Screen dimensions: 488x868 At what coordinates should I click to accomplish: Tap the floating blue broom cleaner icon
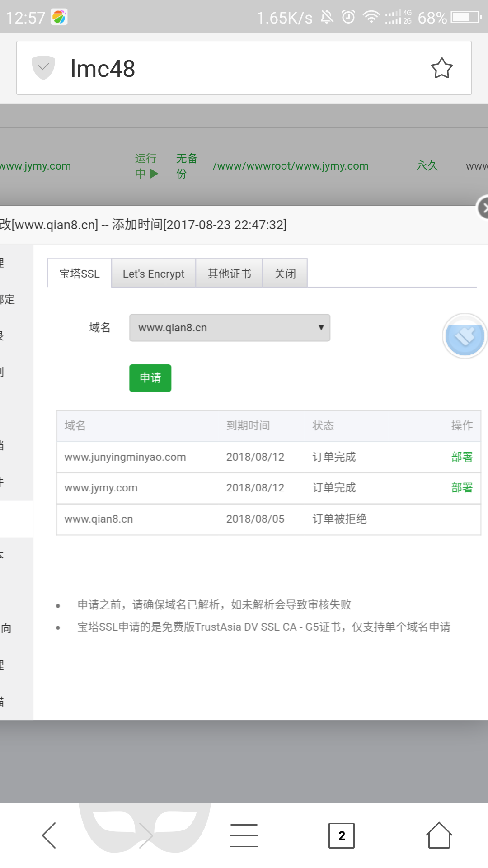(x=465, y=336)
